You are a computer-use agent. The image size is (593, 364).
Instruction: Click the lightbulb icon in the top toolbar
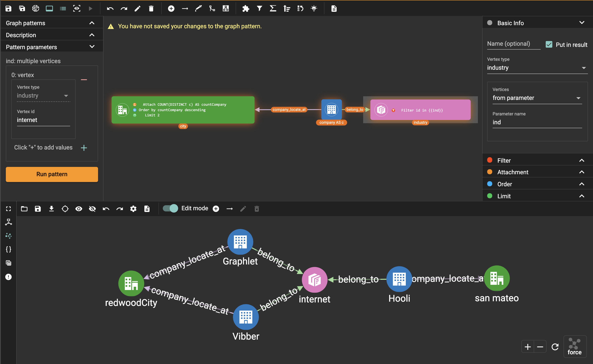pos(314,9)
